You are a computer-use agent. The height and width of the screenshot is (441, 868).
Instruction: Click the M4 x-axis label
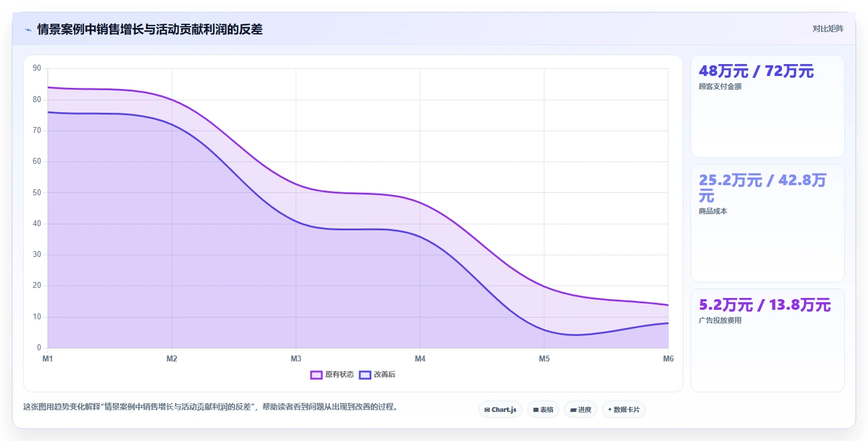420,358
